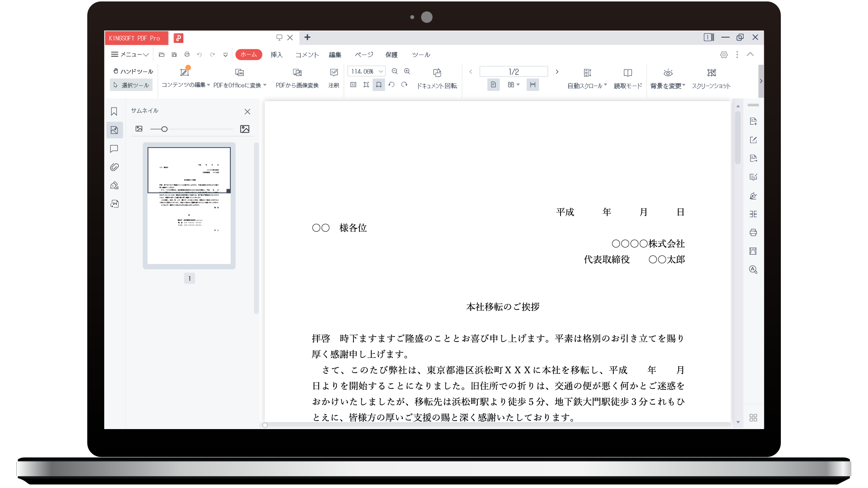Open the メニュー dropdown
This screenshot has height=488, width=868.
tap(130, 55)
